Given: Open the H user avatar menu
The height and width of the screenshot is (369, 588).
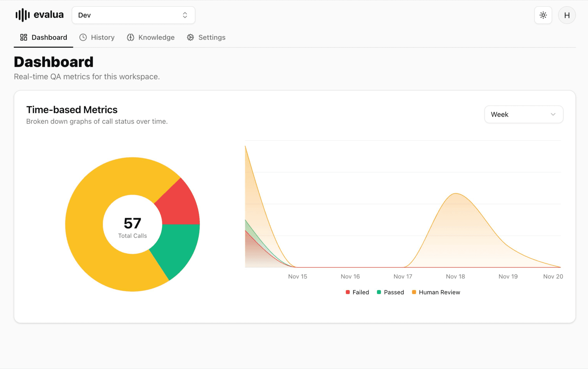Looking at the screenshot, I should tap(567, 15).
